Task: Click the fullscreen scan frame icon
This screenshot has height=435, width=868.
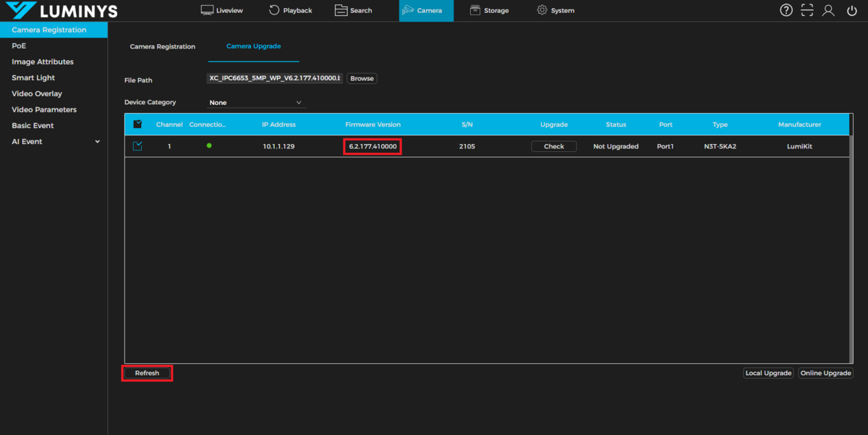Action: pos(807,10)
